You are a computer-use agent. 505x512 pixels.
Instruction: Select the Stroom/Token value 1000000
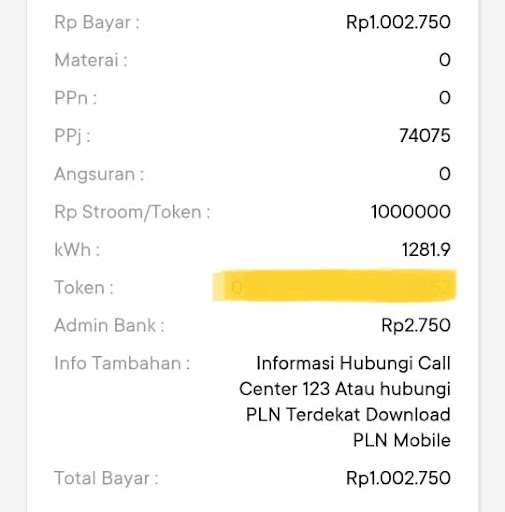point(411,212)
